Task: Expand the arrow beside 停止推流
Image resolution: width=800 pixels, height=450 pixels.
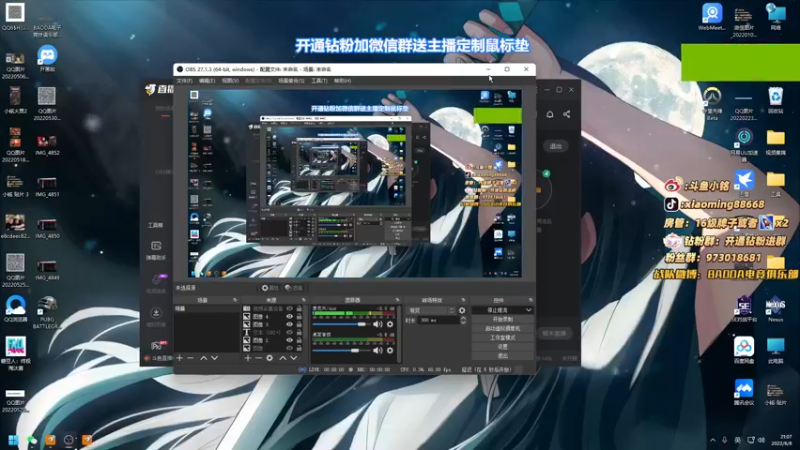Action: tap(529, 310)
